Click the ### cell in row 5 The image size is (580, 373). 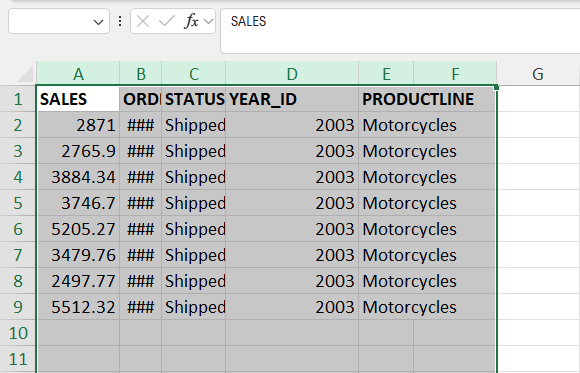(x=141, y=203)
